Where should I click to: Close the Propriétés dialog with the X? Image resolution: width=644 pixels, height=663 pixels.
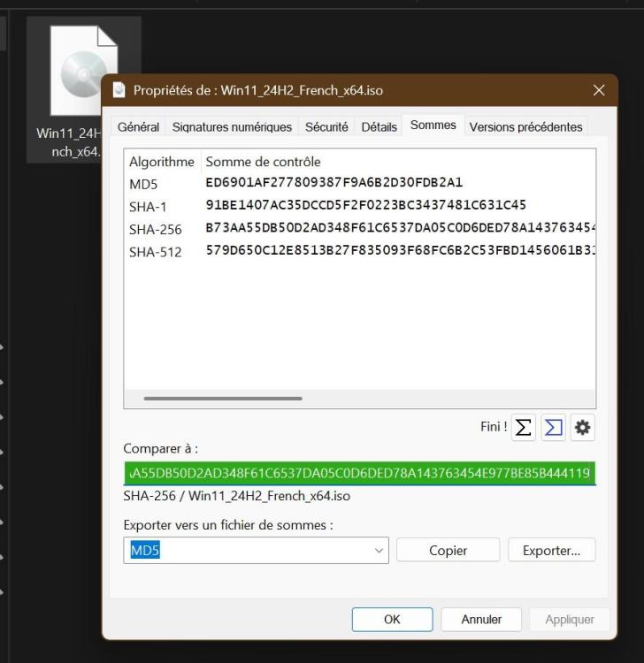599,90
